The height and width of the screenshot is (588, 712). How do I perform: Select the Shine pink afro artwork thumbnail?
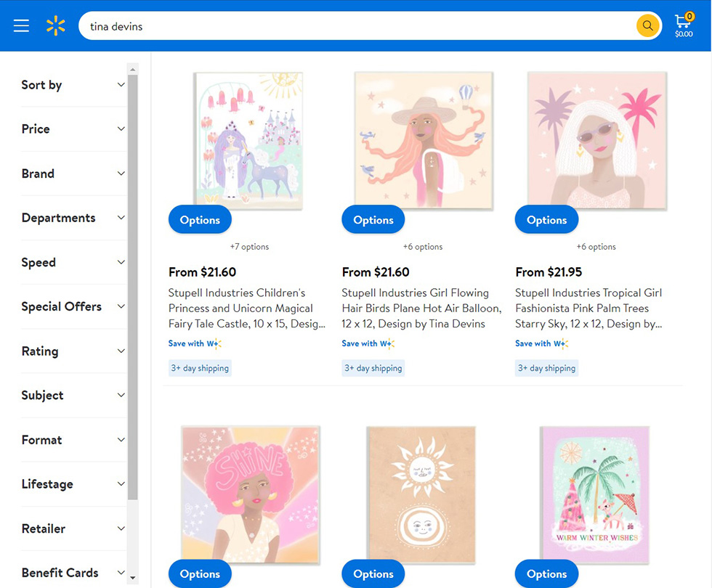coord(251,494)
